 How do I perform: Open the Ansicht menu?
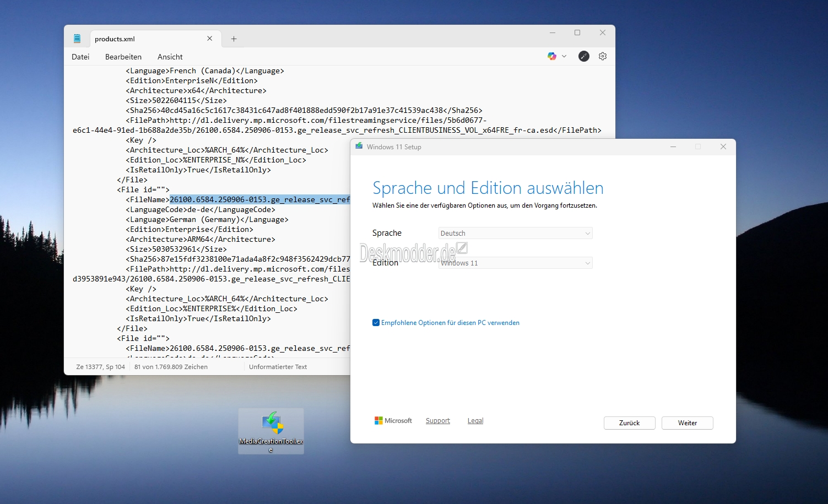point(170,57)
